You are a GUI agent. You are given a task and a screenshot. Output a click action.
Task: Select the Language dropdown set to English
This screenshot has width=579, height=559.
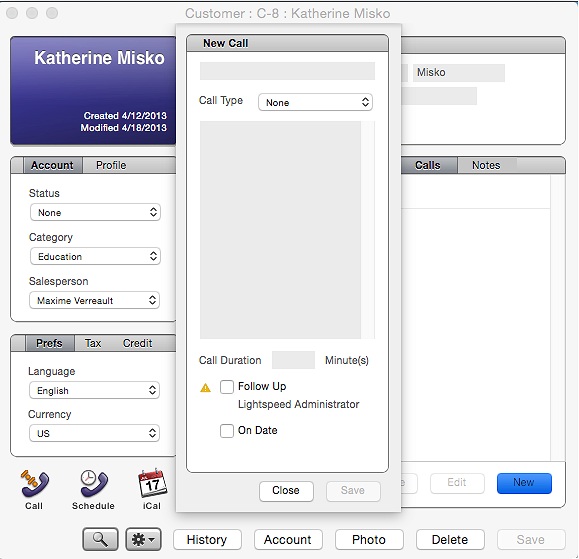point(95,390)
